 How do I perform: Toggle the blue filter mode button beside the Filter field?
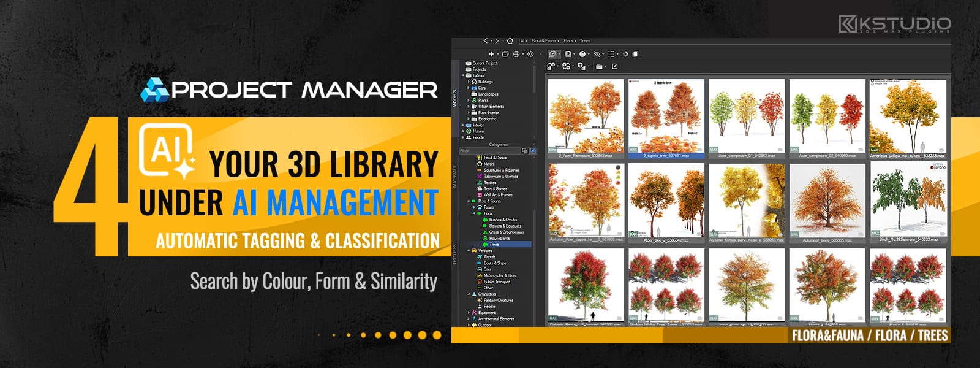(x=533, y=151)
